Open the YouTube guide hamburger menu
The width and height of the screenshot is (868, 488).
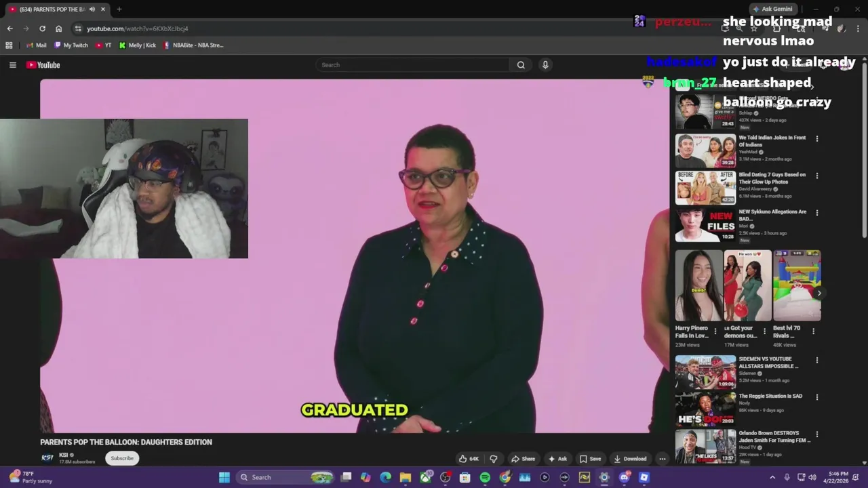12,65
